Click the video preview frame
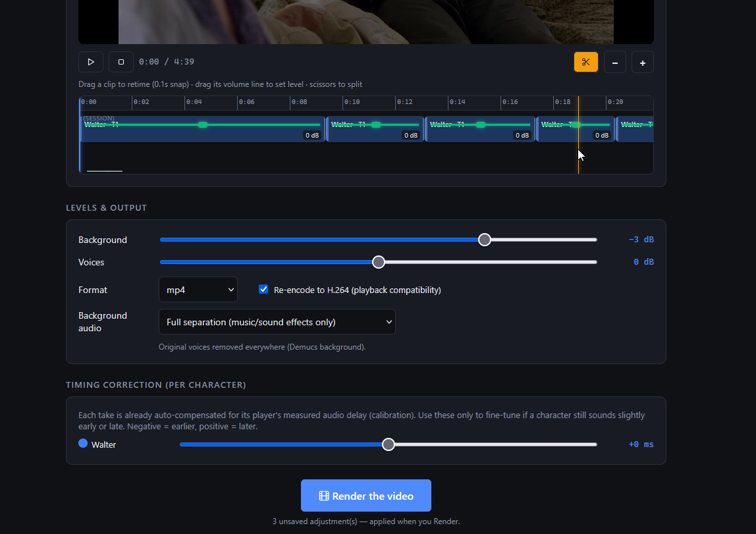Image resolution: width=756 pixels, height=534 pixels. pos(366,22)
